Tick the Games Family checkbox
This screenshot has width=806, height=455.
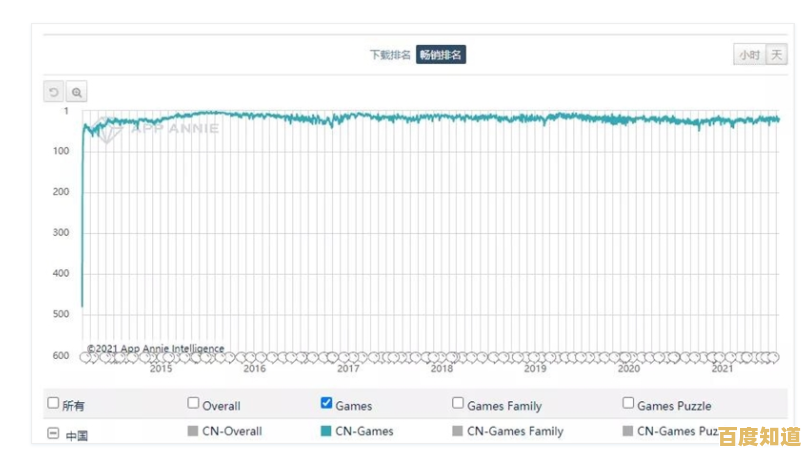tap(458, 403)
